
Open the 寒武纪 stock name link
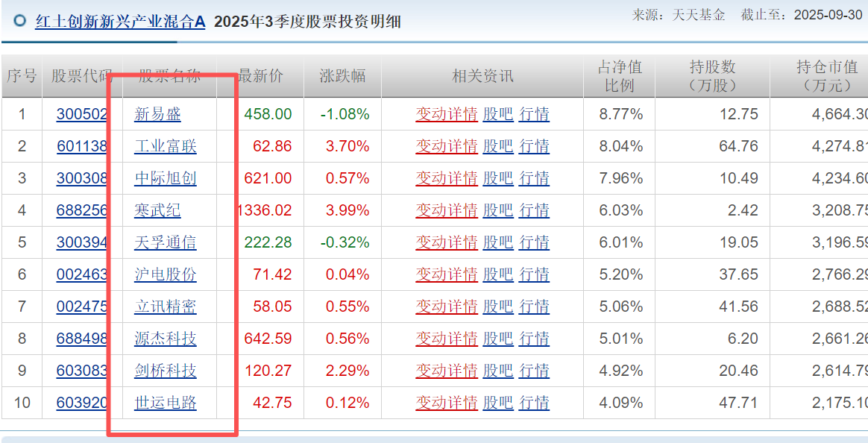point(158,210)
